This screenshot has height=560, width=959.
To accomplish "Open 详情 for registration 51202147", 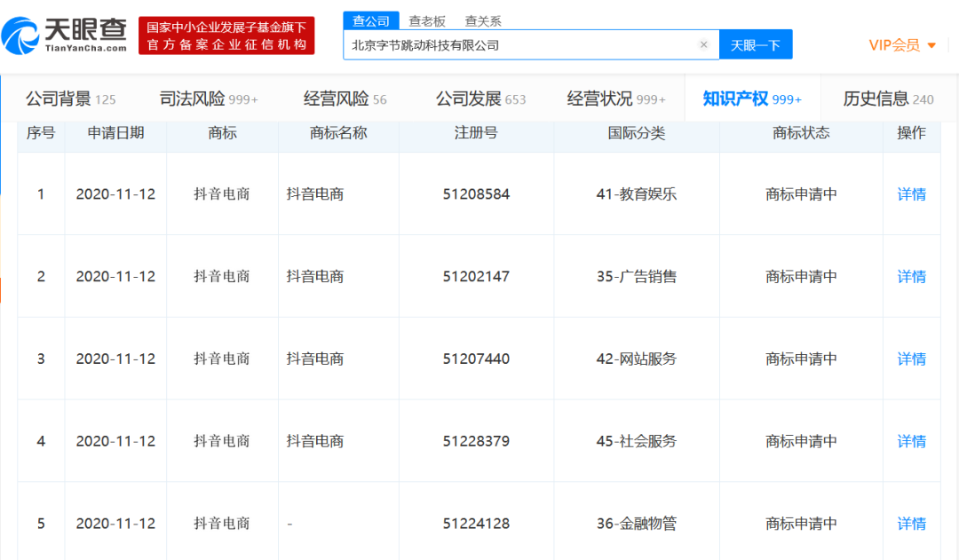I will point(911,276).
